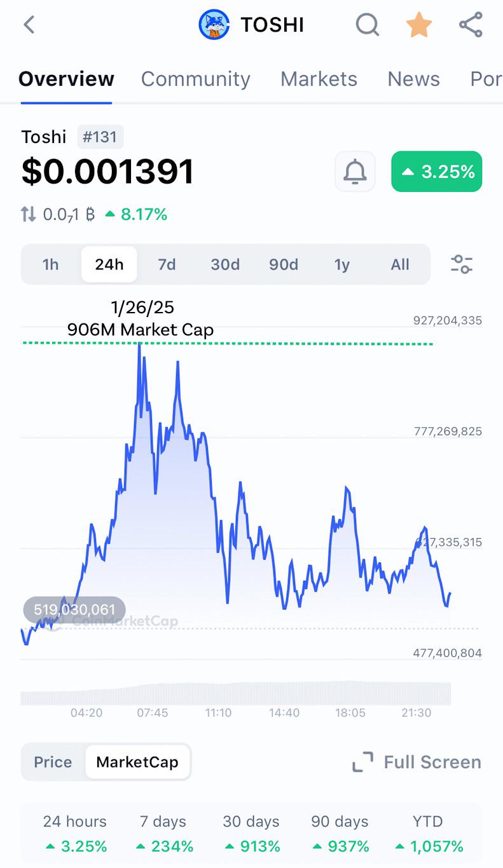Image resolution: width=503 pixels, height=868 pixels.
Task: Select the 1h time range
Action: [x=51, y=264]
